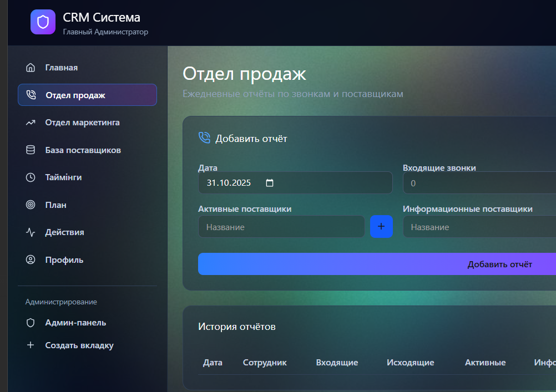Go to Профиль page
Viewport: 556px width, 392px height.
87,260
